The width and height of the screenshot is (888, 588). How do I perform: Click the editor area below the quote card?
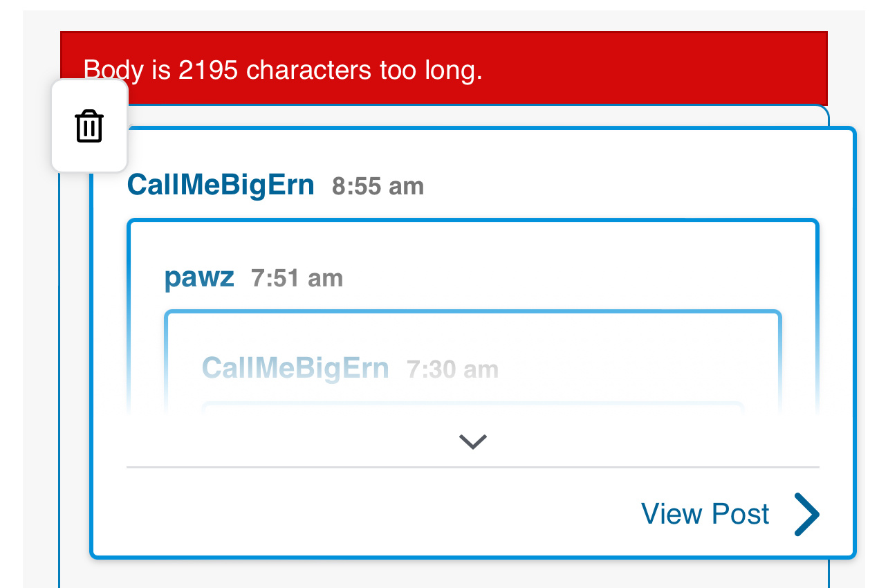coord(443,574)
